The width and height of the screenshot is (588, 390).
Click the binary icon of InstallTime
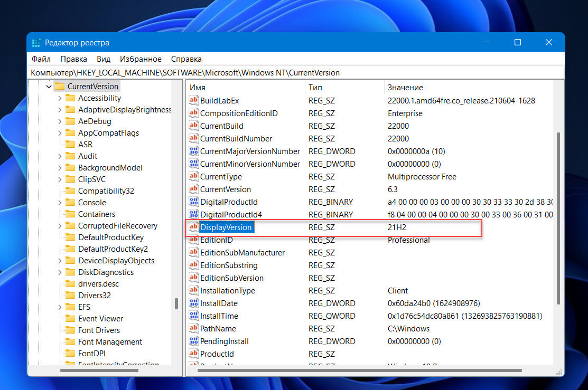193,316
